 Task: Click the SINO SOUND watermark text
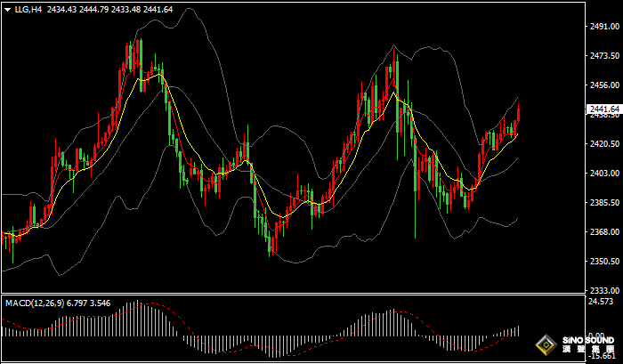(589, 340)
